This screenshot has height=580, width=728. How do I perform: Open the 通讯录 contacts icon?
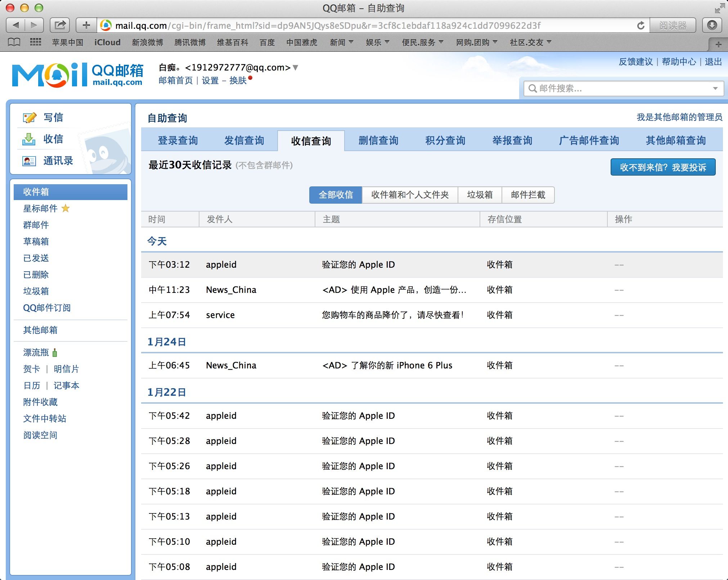pyautogui.click(x=29, y=161)
